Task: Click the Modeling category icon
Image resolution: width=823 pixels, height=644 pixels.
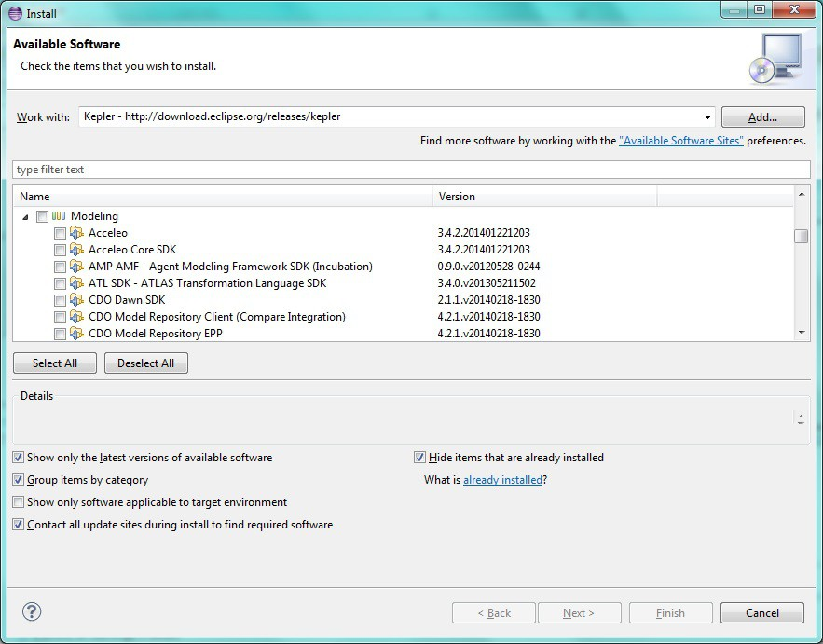Action: pos(59,215)
